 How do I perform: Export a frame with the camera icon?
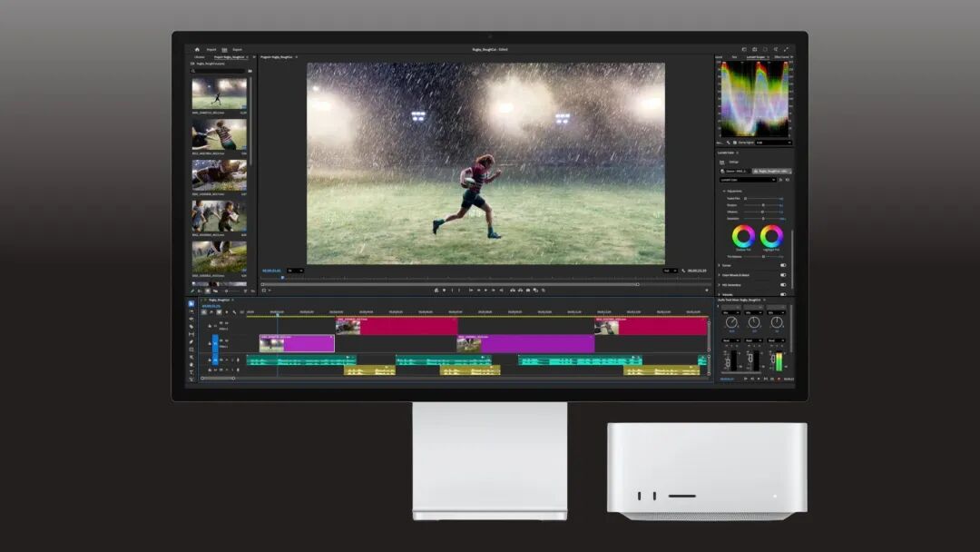[528, 290]
